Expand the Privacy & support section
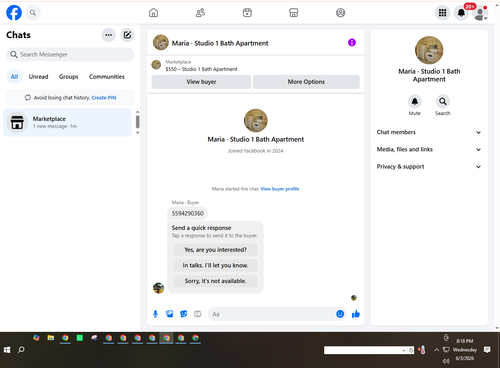 pyautogui.click(x=429, y=167)
